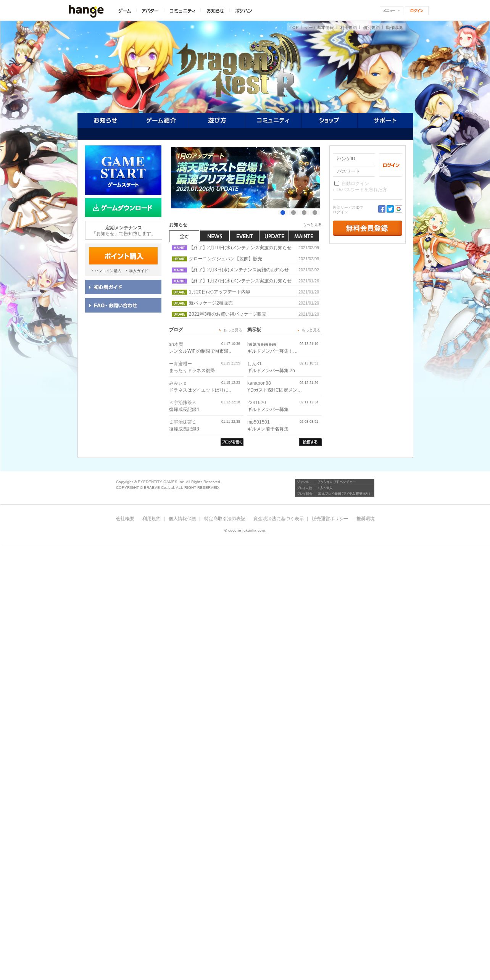Sign in with Google icon
Screen dimensions: 490x980
pos(398,209)
